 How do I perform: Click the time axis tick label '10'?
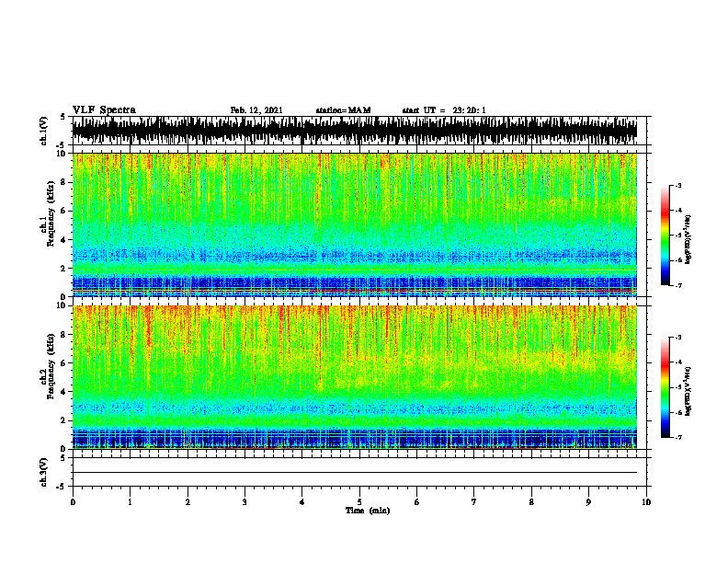click(x=646, y=502)
